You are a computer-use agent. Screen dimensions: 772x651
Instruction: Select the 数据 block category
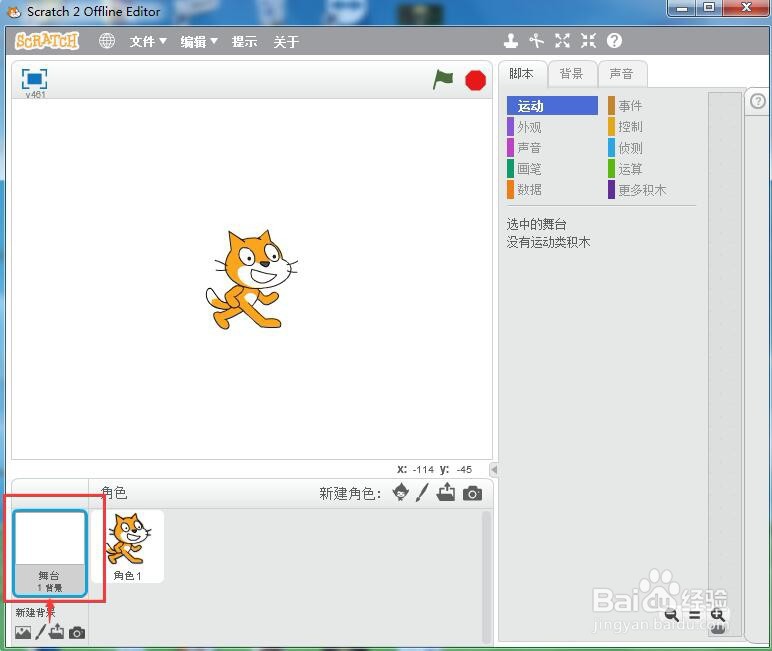(552, 190)
